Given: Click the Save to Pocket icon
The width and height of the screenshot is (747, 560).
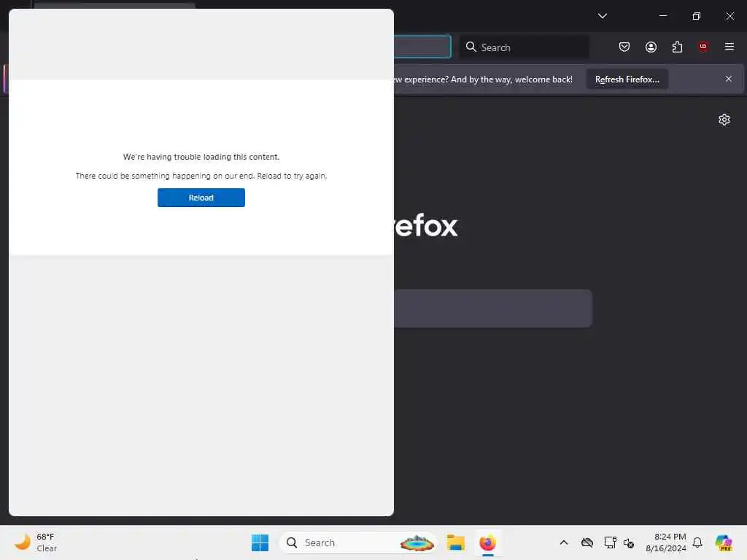Looking at the screenshot, I should pos(624,47).
